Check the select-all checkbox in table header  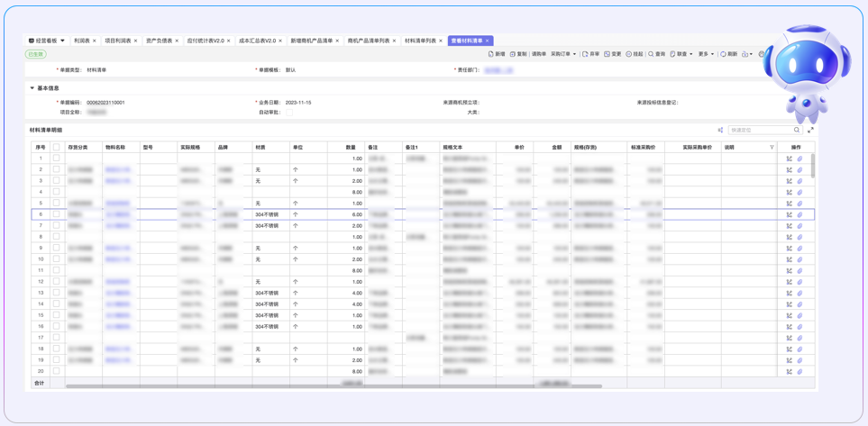point(56,147)
